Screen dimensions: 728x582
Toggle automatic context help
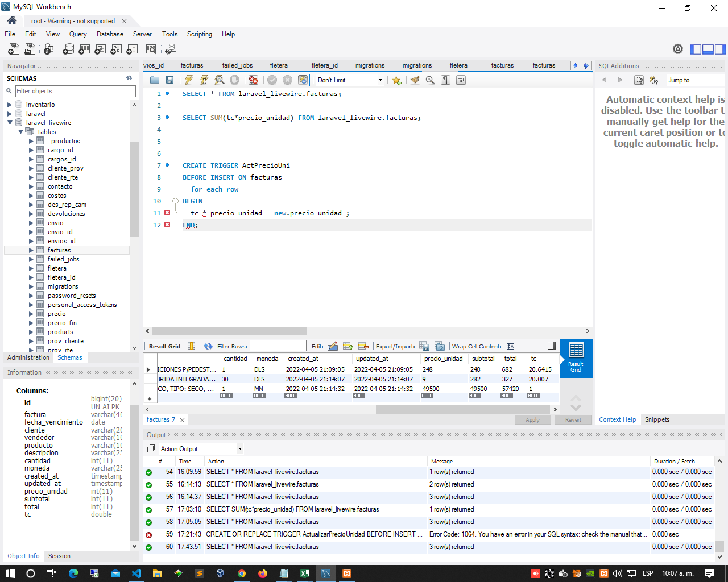(x=654, y=80)
